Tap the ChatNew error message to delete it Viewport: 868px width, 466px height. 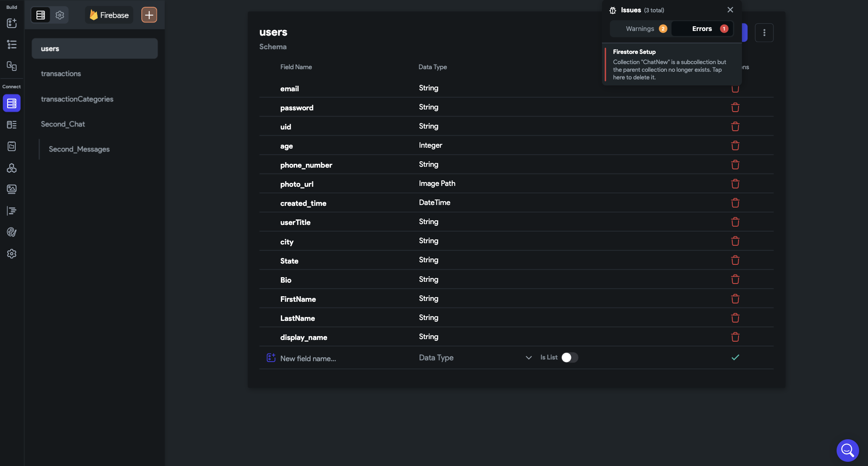tap(670, 65)
